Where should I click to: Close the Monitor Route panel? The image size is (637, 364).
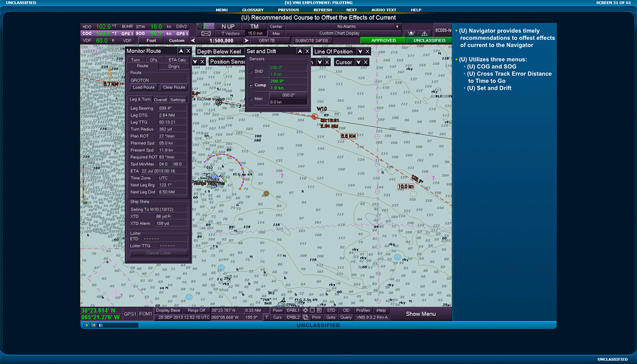point(188,51)
